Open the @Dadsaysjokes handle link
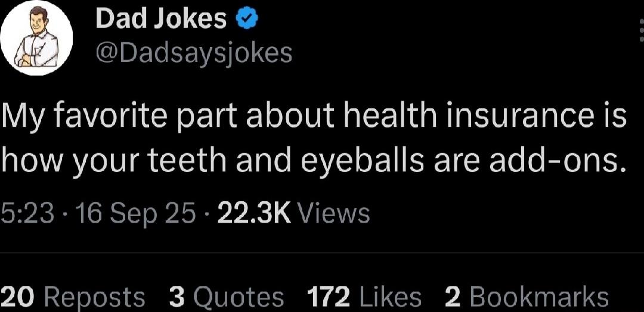The image size is (644, 312). 194,54
